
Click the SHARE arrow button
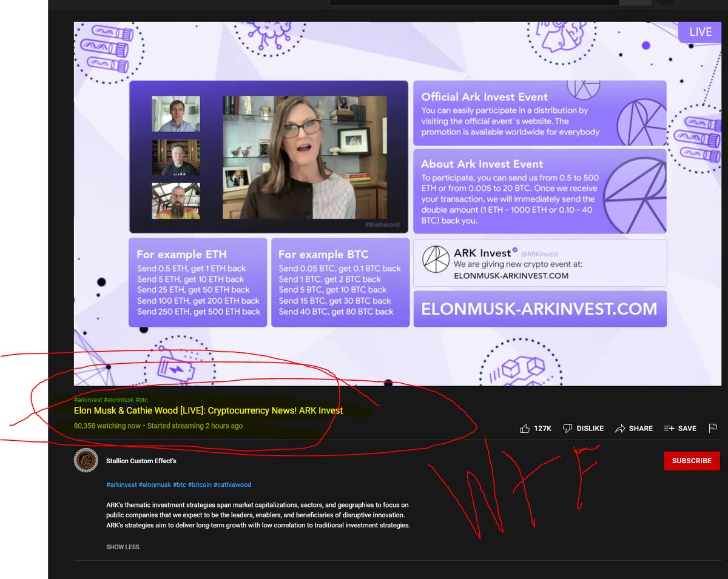tap(633, 428)
